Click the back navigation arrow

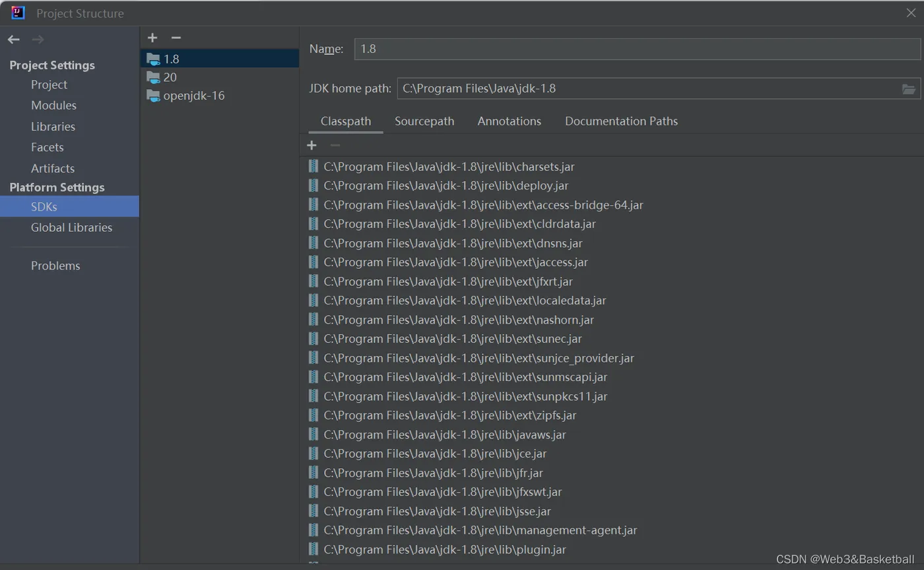coord(13,40)
